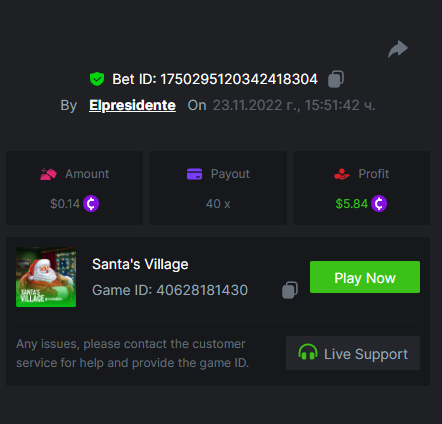
Task: Open the Santa's Village game thumbnail
Action: click(x=46, y=277)
